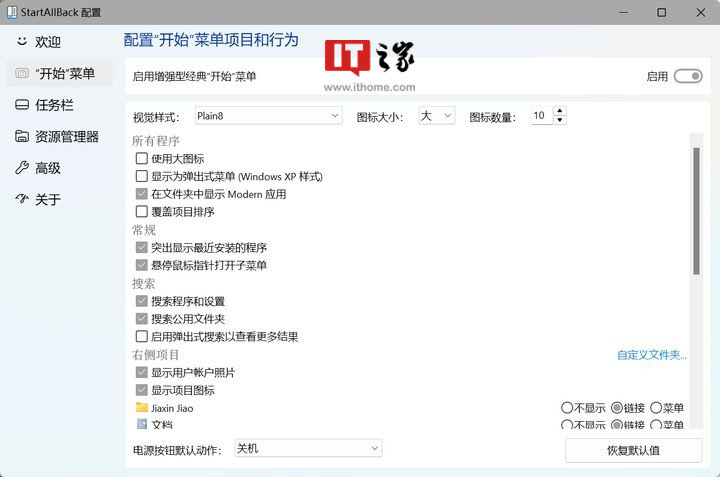This screenshot has height=477, width=720.
Task: Uncheck 在文件夹中显示 Modern 应用
Action: 141,194
